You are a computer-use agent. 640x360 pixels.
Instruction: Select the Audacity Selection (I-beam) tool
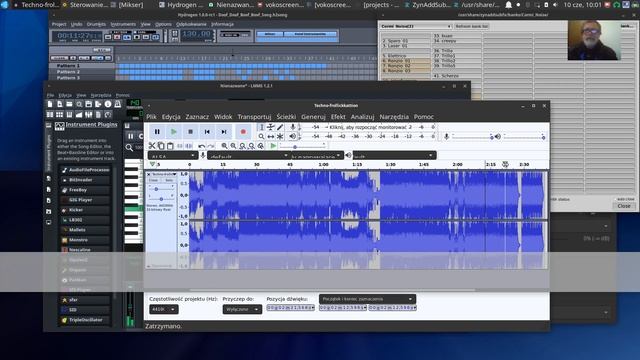click(x=262, y=127)
